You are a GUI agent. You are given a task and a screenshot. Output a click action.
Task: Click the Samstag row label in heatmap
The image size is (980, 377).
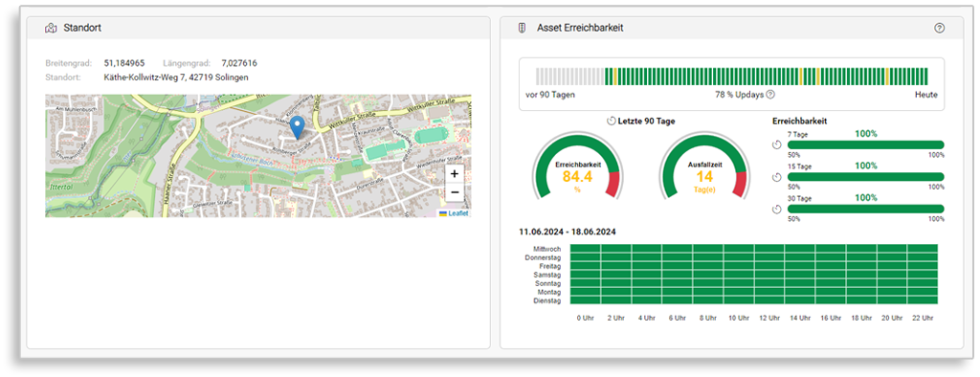546,275
